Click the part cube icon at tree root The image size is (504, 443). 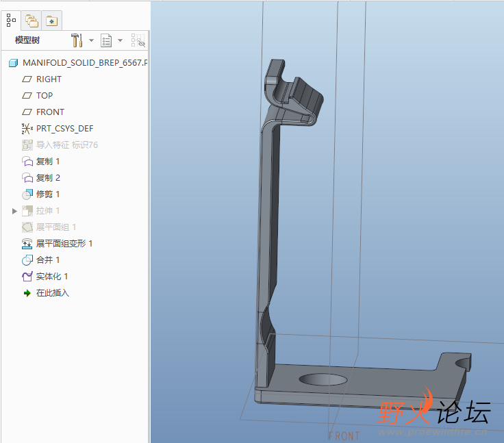(14, 63)
